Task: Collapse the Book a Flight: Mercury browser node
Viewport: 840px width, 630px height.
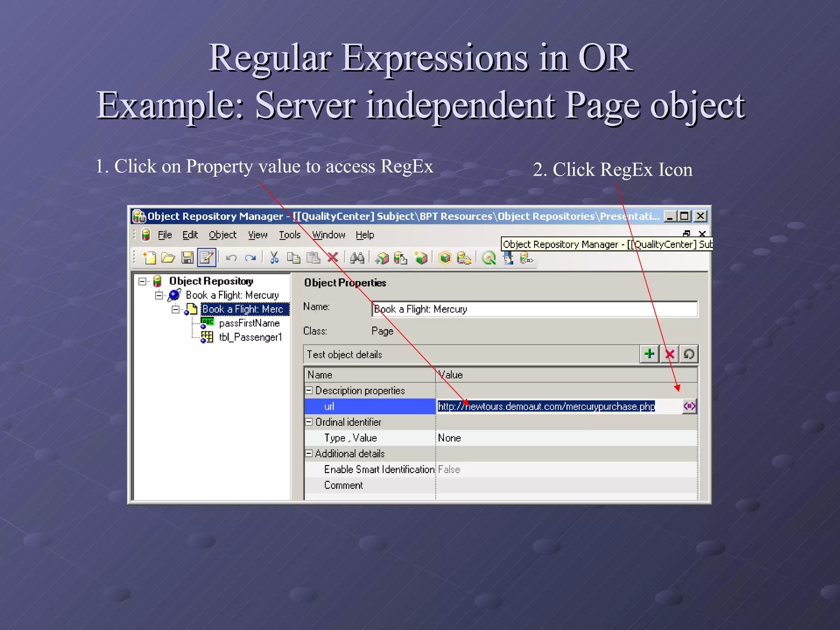Action: tap(159, 295)
